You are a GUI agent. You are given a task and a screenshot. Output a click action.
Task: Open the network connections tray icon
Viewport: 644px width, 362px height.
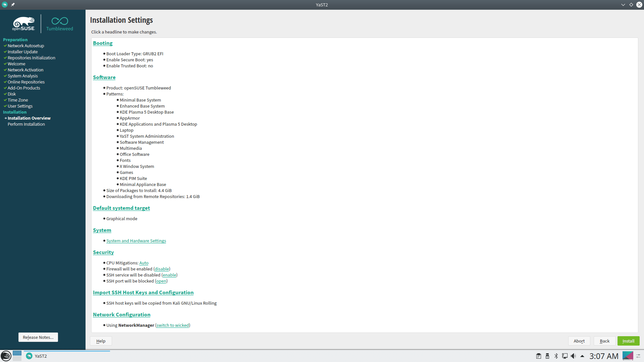click(565, 356)
